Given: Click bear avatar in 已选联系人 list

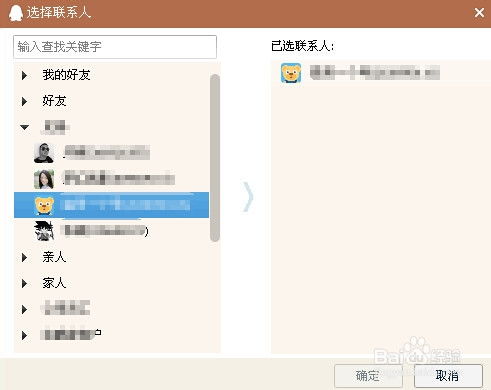Looking at the screenshot, I should tap(291, 73).
